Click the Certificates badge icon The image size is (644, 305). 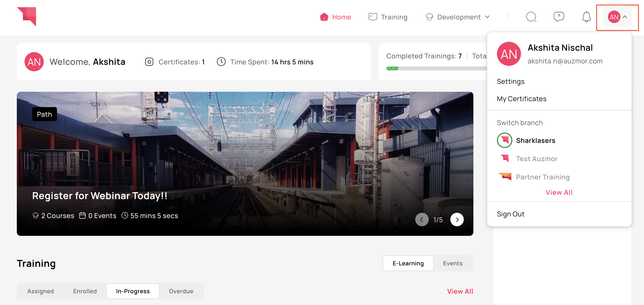[x=149, y=62]
